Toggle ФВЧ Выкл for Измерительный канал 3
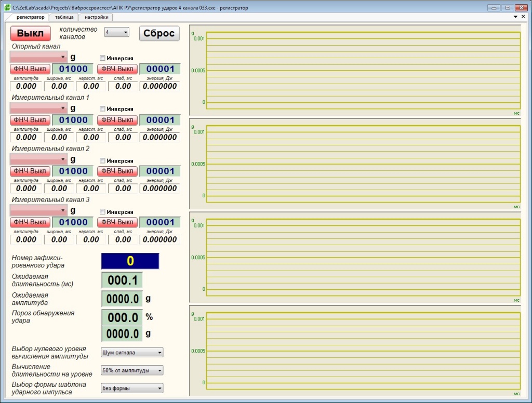The width and height of the screenshot is (532, 403). [117, 222]
